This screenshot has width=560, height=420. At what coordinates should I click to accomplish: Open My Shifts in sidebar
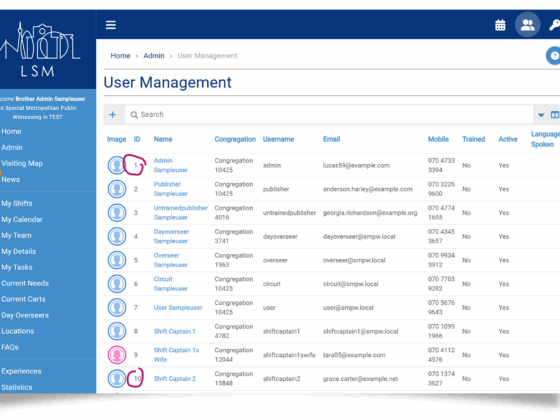pos(17,204)
